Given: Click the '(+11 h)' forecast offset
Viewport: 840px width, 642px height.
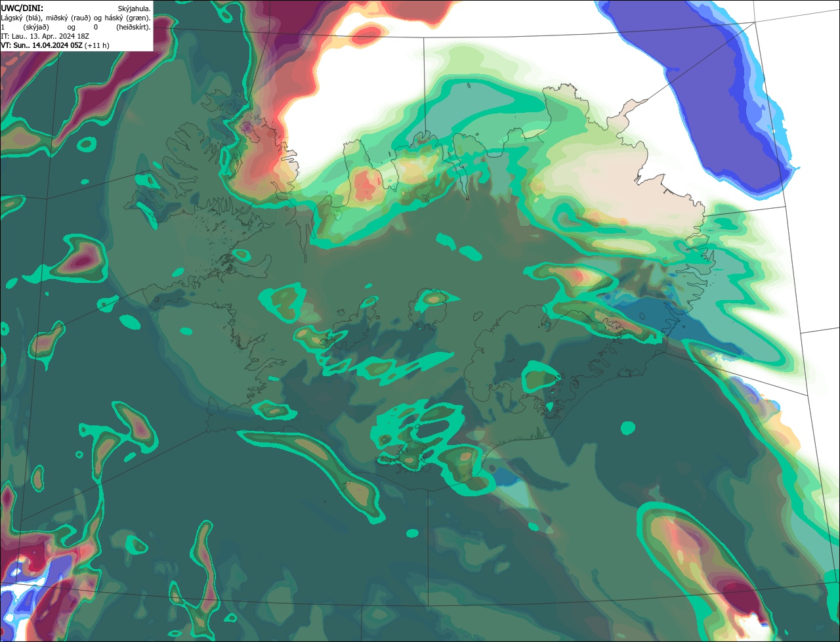Looking at the screenshot, I should pyautogui.click(x=97, y=45).
